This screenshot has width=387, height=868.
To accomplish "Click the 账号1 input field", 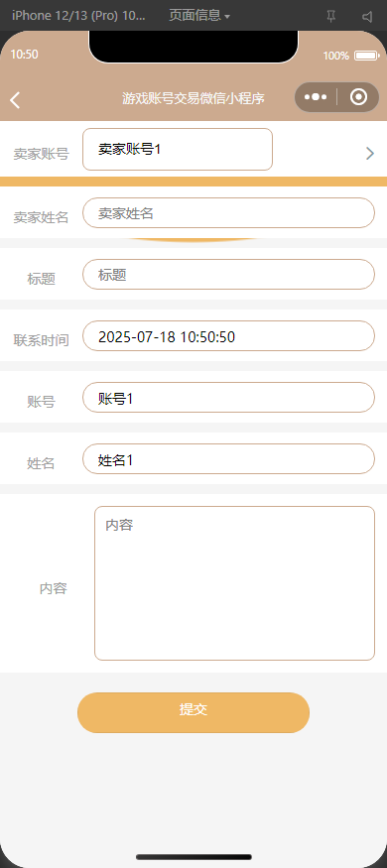I will click(x=228, y=398).
